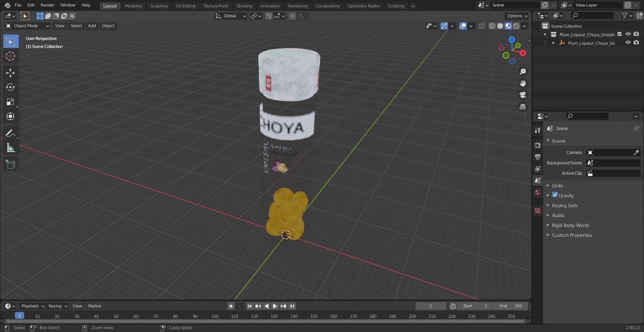Toggle the Gravity checkbox

555,195
